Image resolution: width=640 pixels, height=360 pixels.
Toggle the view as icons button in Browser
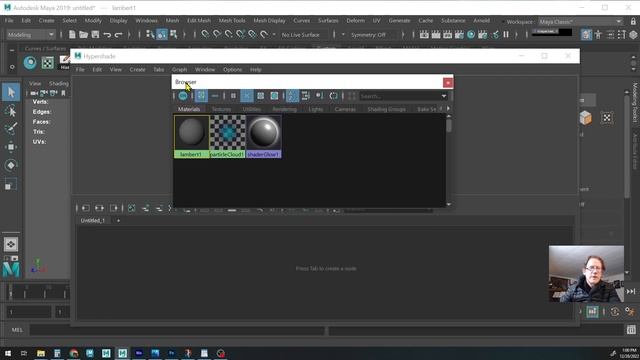(201, 96)
